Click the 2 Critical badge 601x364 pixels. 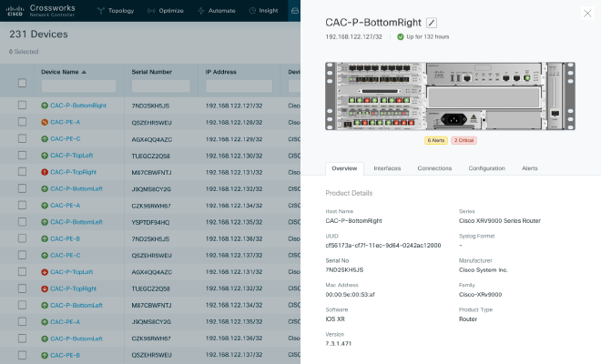463,140
